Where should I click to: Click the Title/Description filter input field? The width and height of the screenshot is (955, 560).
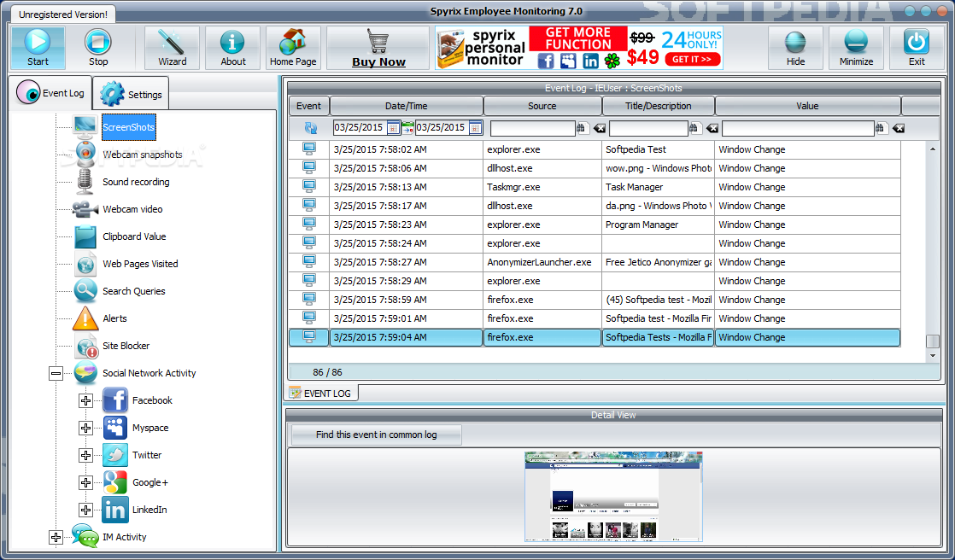648,128
